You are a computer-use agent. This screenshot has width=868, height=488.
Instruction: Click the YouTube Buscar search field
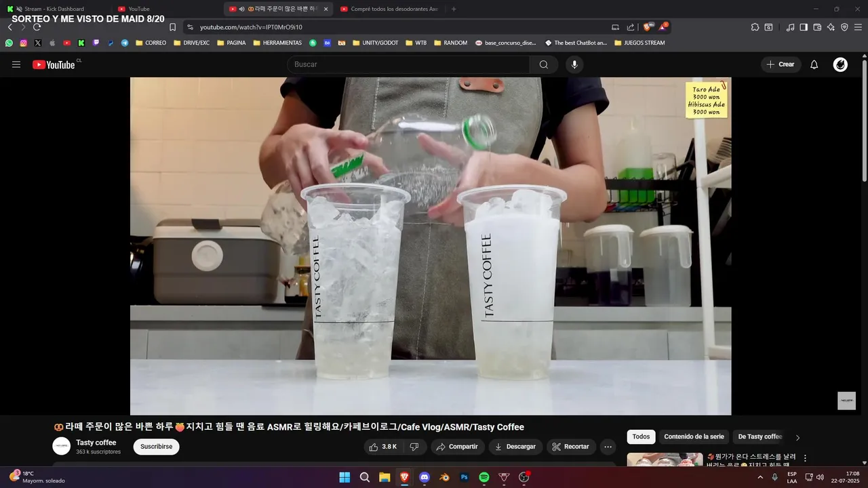(408, 64)
